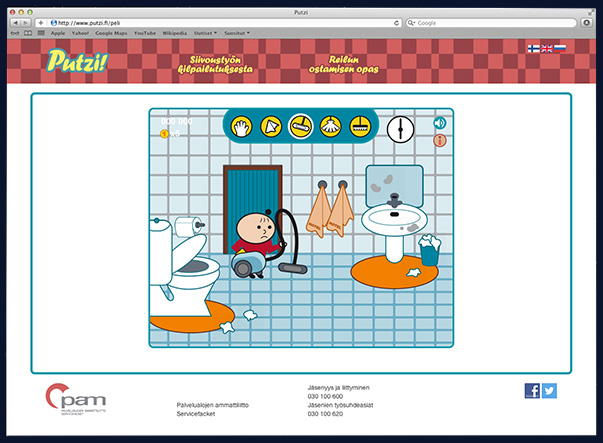Open PAM's Facebook page
This screenshot has width=603, height=443.
click(x=532, y=391)
